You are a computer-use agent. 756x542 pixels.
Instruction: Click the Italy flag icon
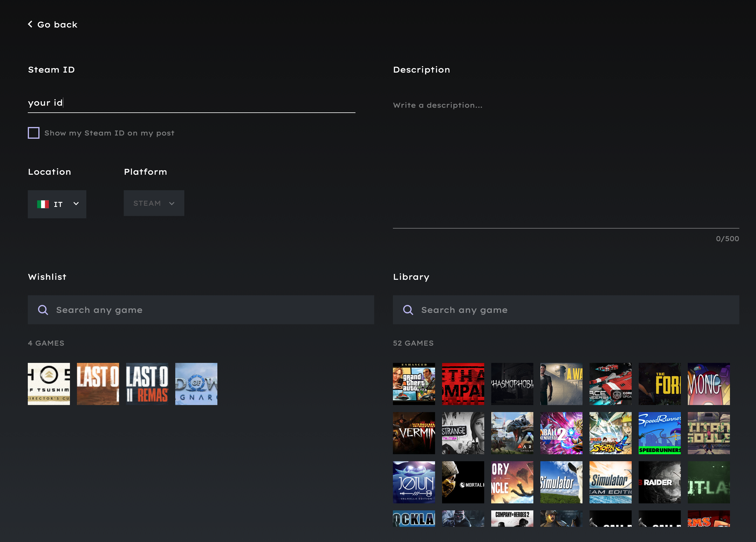point(43,204)
